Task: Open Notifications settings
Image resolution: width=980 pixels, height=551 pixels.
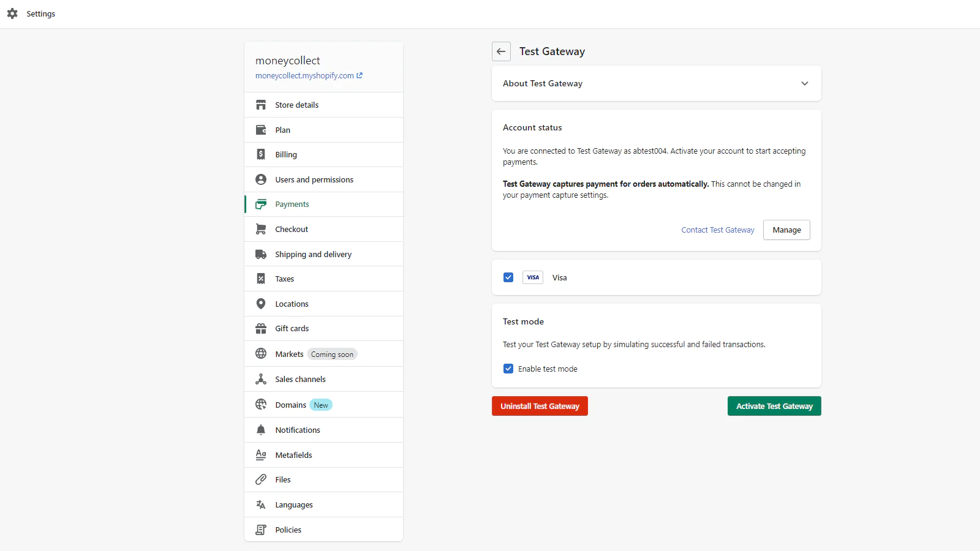Action: pos(323,430)
